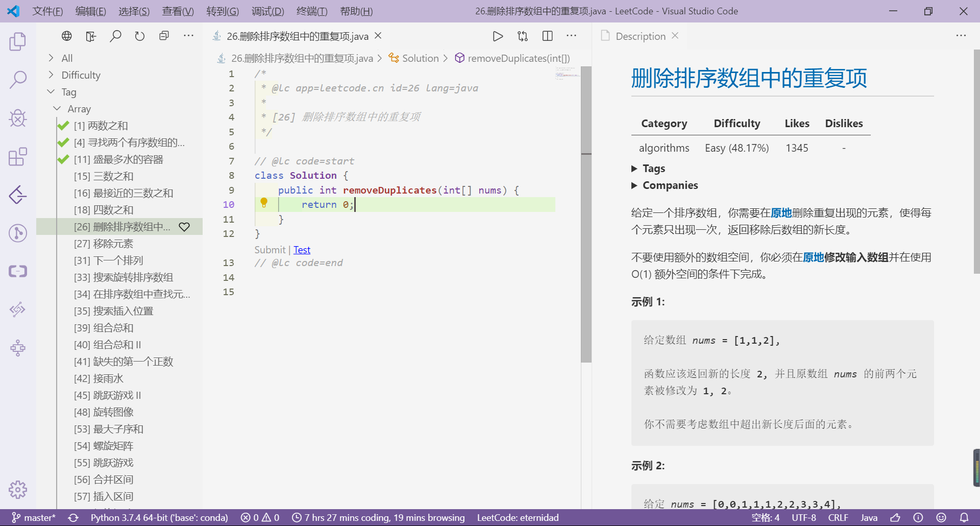
Task: Click the first 原地 link in description
Action: [781, 213]
